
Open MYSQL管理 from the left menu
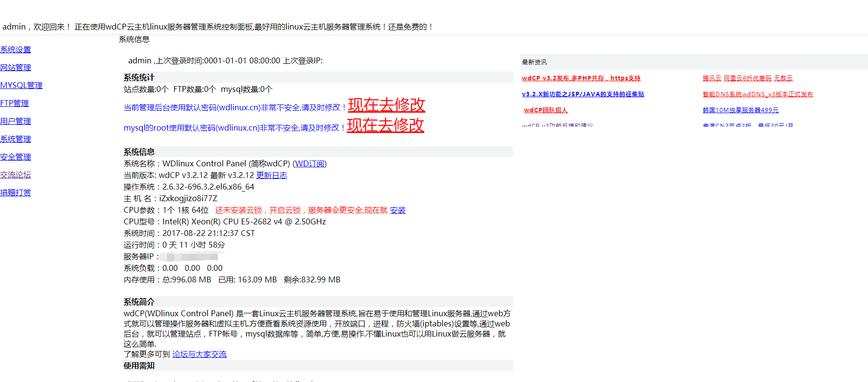click(21, 86)
